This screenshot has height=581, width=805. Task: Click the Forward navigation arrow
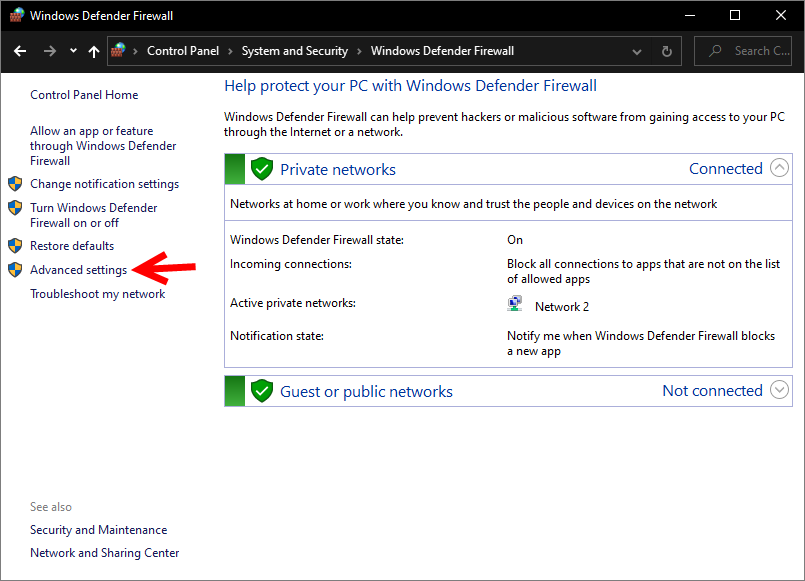[x=50, y=51]
